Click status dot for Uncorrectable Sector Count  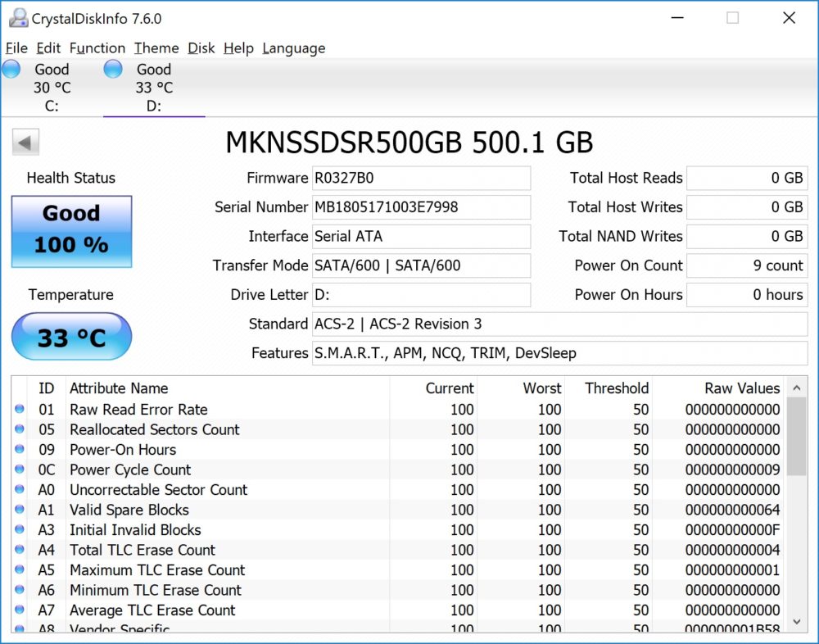(x=20, y=489)
